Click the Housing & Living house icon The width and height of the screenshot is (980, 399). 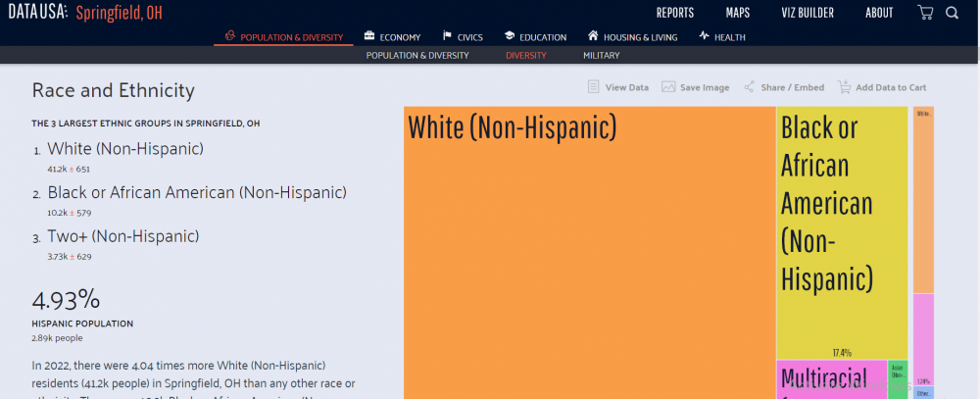(593, 36)
